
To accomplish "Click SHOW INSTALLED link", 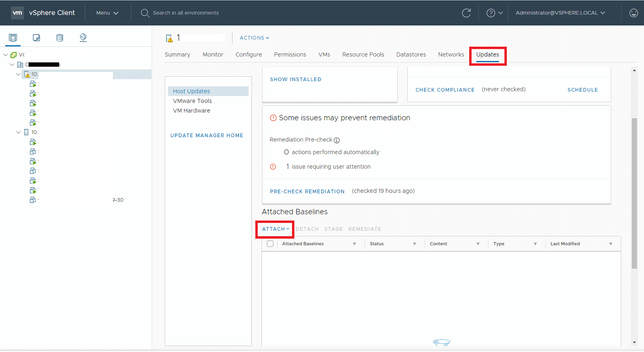I will coord(296,80).
